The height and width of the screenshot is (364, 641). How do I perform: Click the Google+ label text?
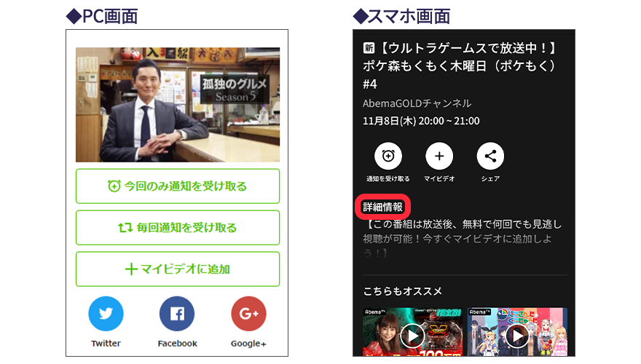click(x=248, y=344)
